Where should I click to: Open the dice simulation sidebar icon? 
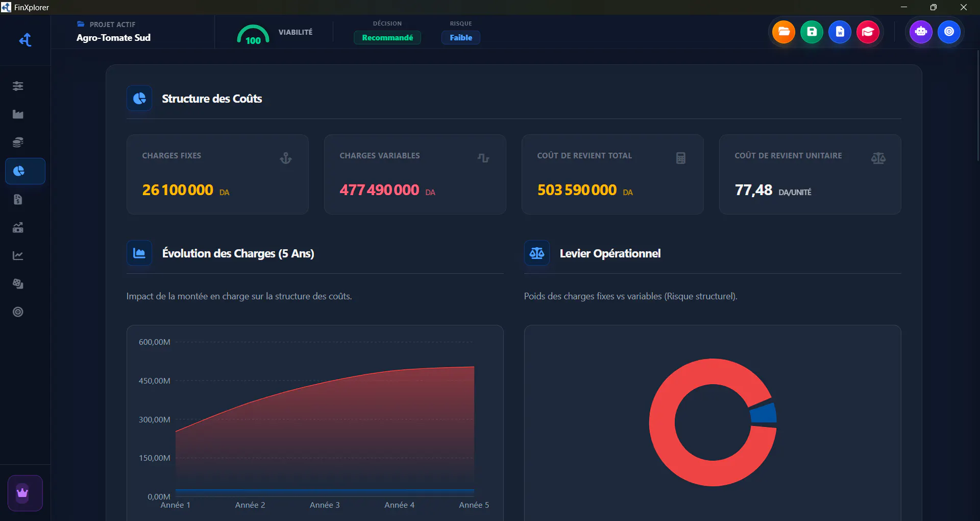18,283
